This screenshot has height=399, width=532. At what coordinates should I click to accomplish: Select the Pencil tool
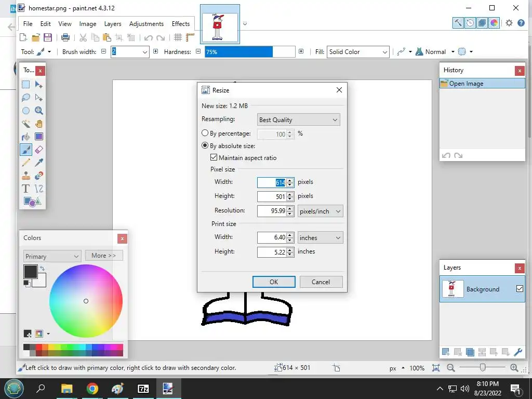coord(26,163)
